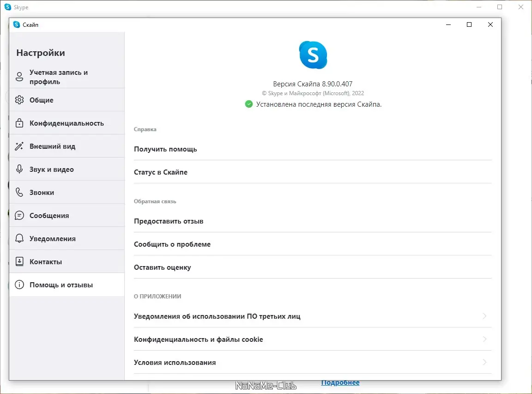Screen dimensions: 532x394
Task: Open Звук и видео settings
Action: click(x=67, y=169)
